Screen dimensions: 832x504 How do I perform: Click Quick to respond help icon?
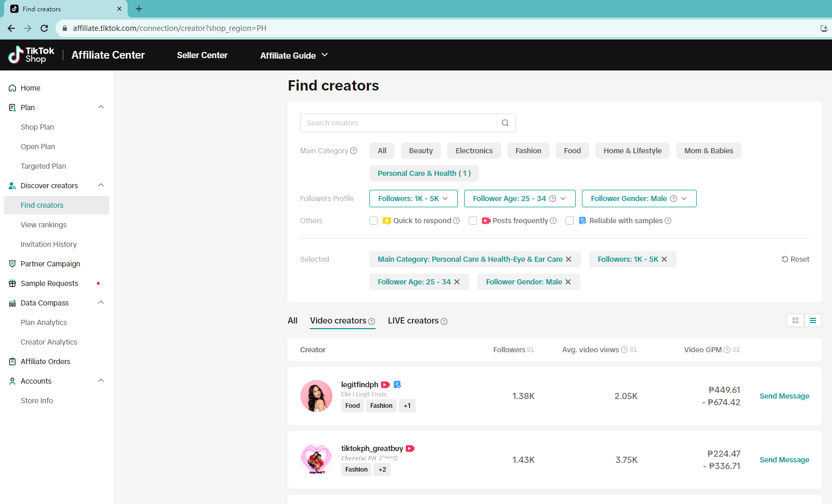[456, 221]
